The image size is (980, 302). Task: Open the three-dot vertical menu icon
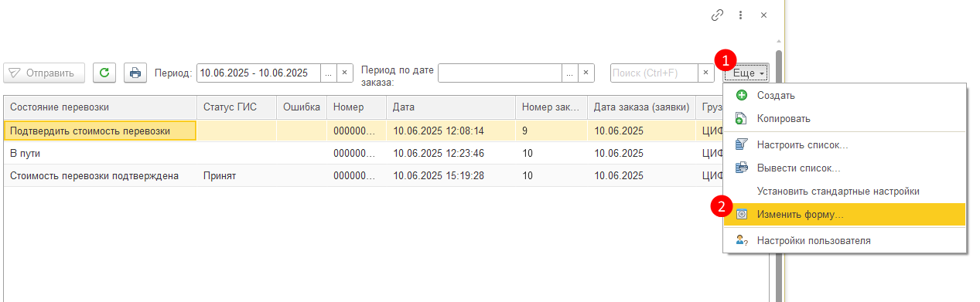point(740,15)
